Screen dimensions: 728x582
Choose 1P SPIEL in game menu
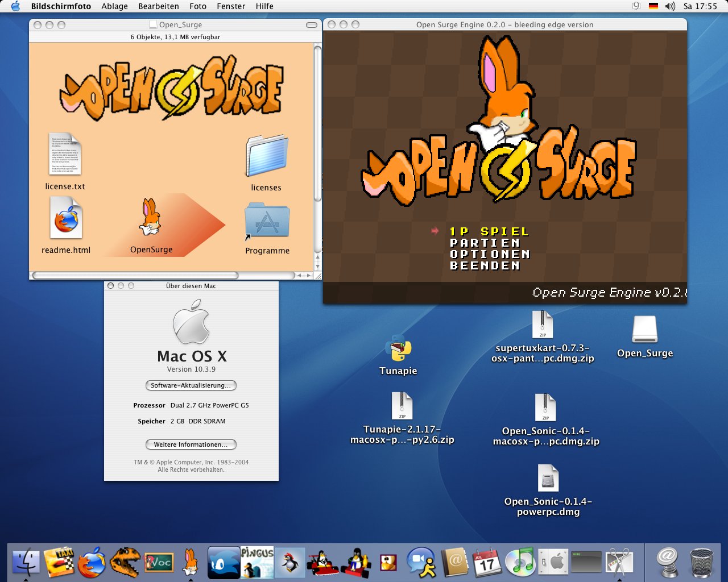(489, 231)
